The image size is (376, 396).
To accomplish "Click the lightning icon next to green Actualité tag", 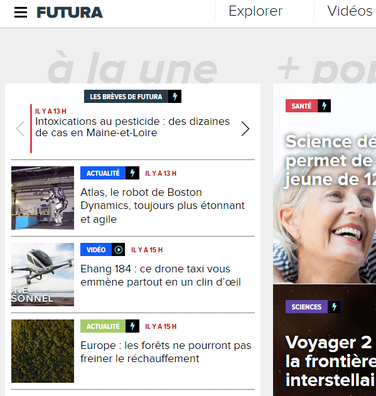I will tap(132, 326).
